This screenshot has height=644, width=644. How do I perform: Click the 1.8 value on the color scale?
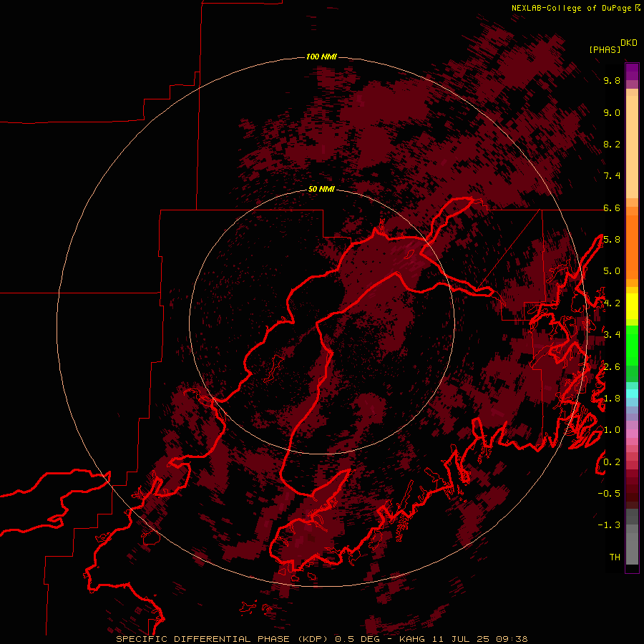(x=612, y=399)
